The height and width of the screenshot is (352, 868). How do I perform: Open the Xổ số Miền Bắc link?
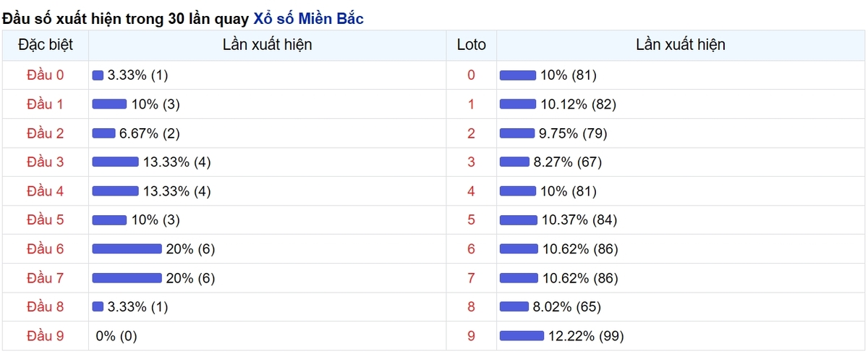click(308, 19)
